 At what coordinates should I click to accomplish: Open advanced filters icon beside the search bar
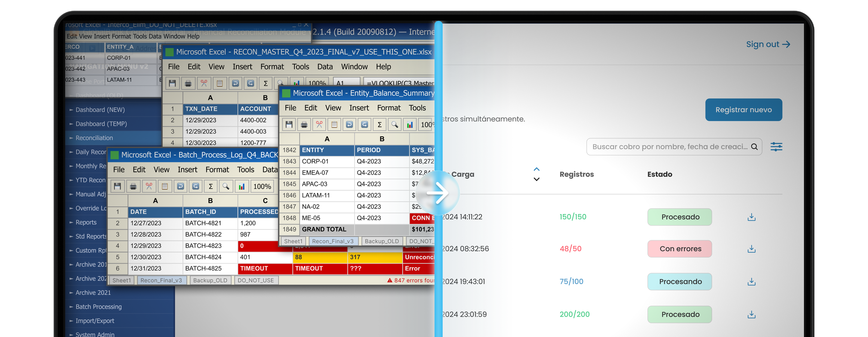(777, 146)
